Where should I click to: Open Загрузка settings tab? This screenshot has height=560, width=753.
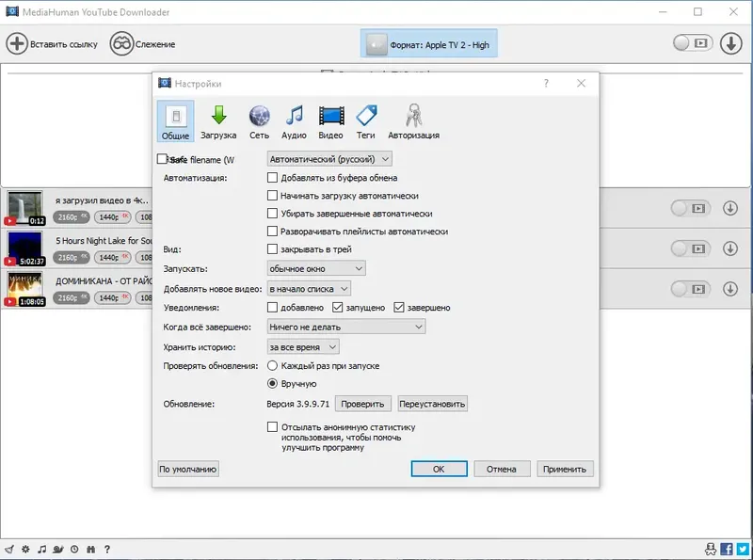tap(218, 122)
